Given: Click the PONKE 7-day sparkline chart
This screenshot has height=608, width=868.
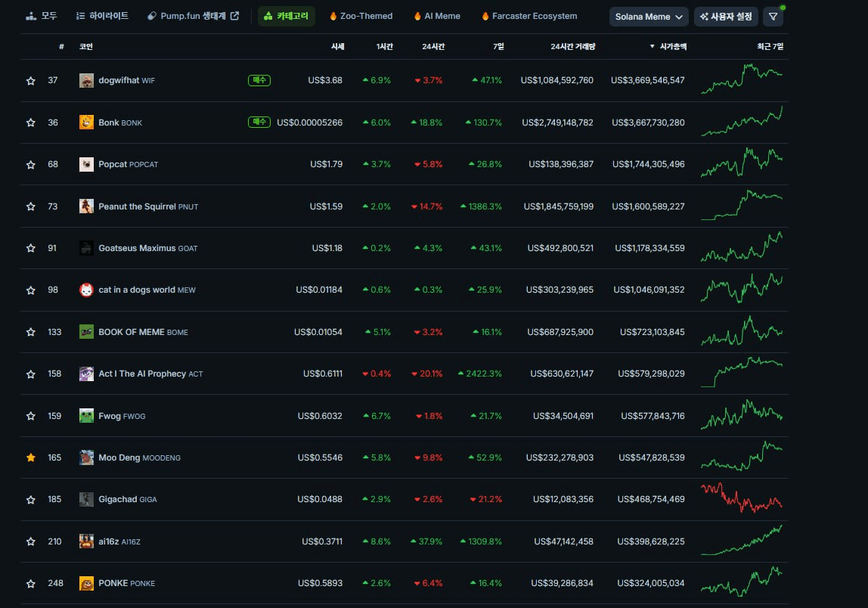Looking at the screenshot, I should click(742, 582).
